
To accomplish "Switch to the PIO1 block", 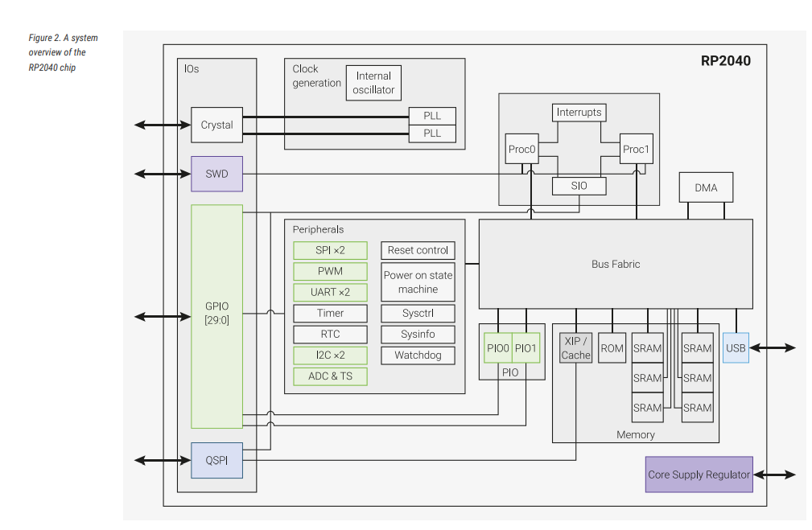I will pos(525,347).
